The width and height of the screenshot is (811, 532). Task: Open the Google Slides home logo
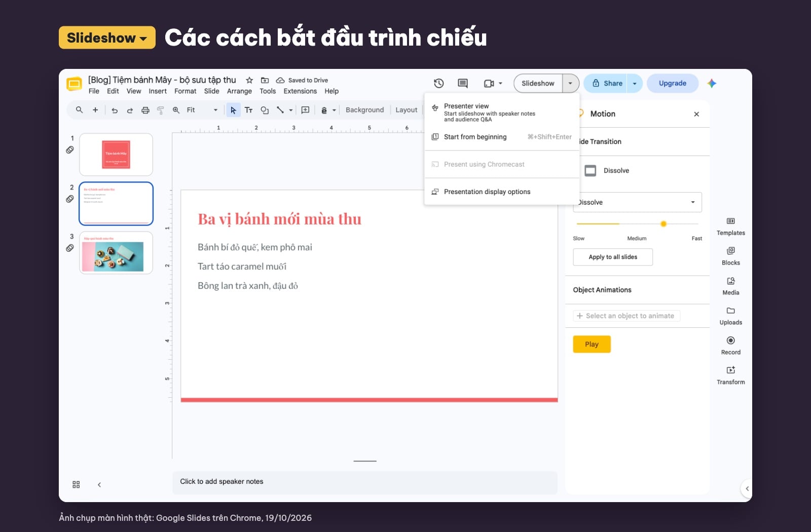tap(75, 84)
